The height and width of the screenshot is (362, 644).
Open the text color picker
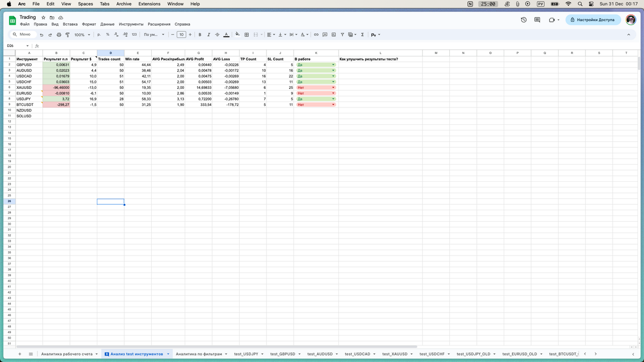[226, 35]
